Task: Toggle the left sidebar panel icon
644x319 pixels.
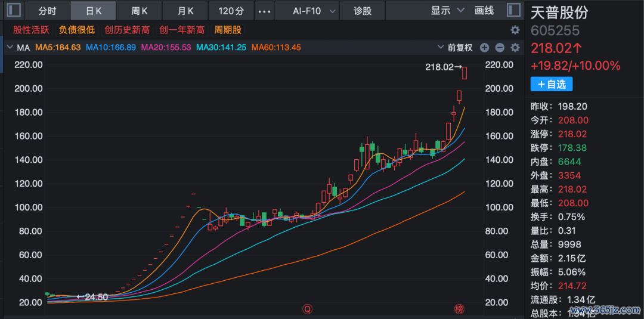Action: point(14,10)
